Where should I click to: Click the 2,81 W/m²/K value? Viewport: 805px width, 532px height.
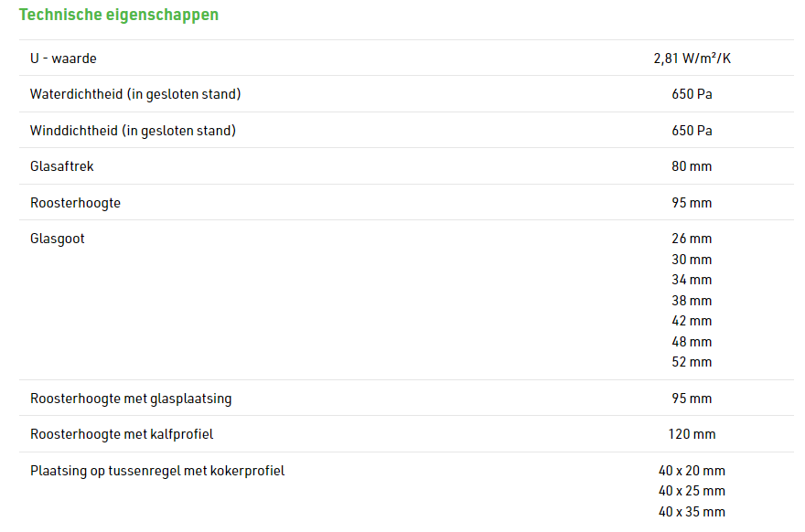click(x=692, y=59)
